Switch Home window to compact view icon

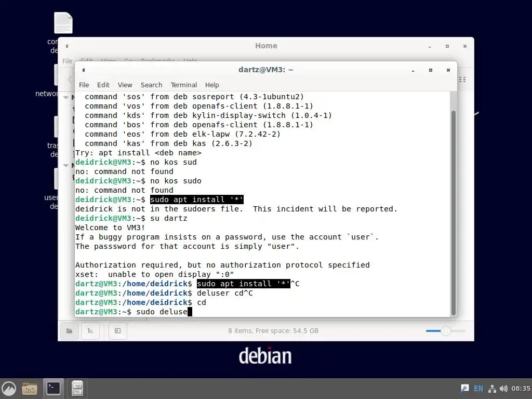click(462, 79)
